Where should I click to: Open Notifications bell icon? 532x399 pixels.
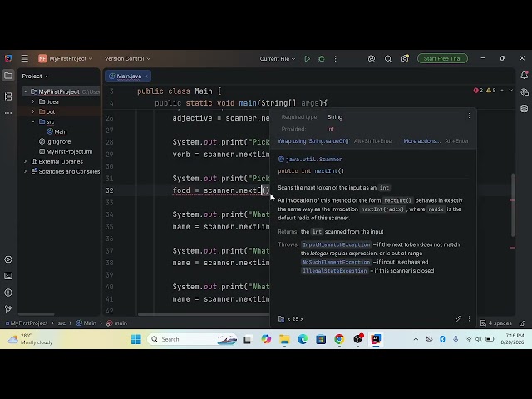pos(525,76)
